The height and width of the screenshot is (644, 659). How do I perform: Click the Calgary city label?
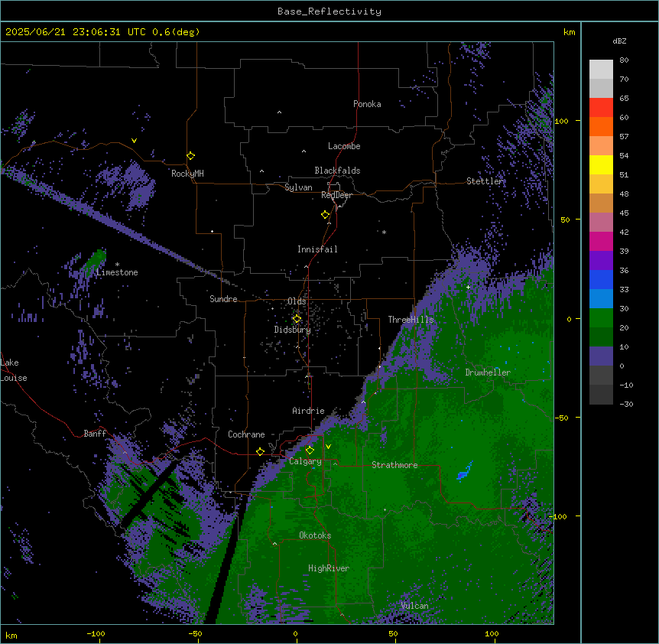pyautogui.click(x=306, y=461)
